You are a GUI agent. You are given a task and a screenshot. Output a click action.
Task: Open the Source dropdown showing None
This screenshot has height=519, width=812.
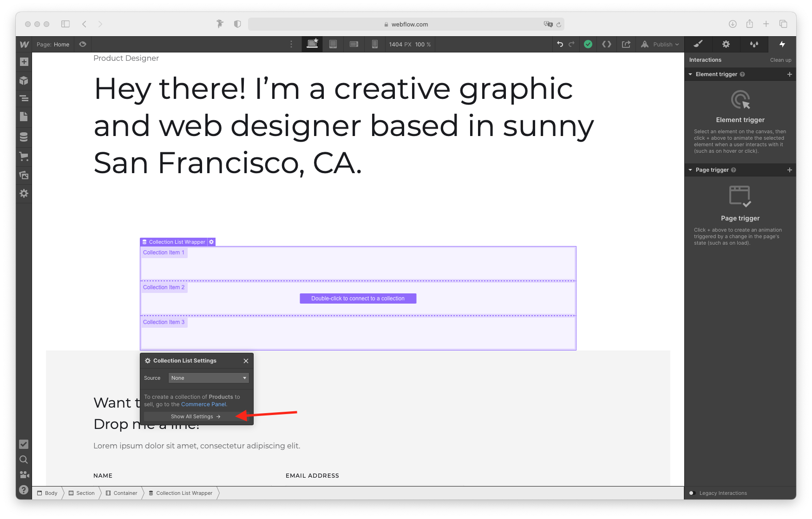click(x=208, y=378)
